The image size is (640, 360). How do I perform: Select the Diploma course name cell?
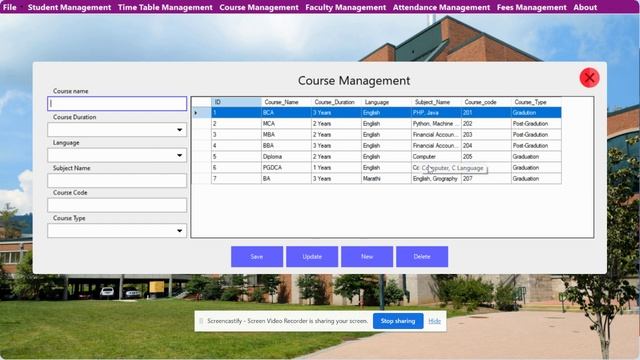point(286,157)
